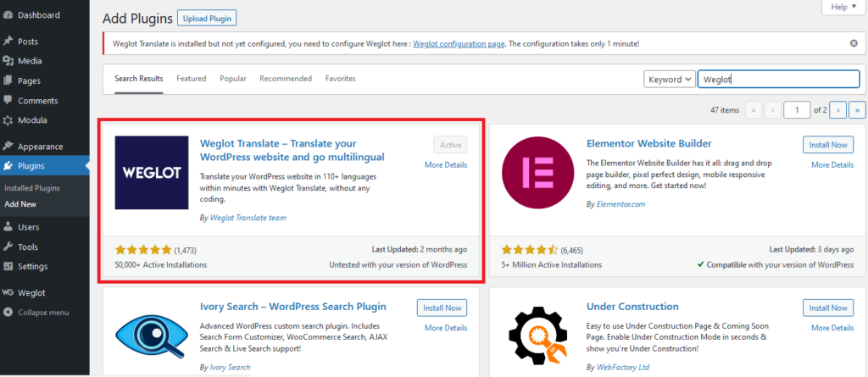
Task: Click the Weglot WG sidebar icon
Action: 8,292
